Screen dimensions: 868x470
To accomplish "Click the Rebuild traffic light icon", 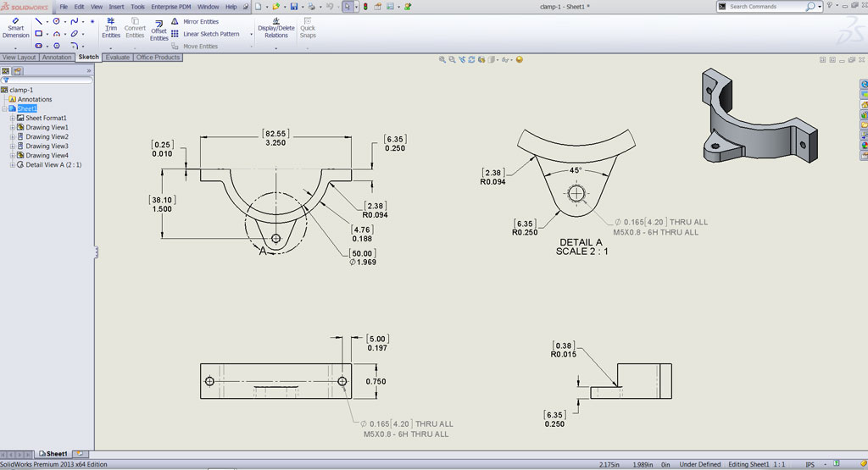I will [365, 6].
